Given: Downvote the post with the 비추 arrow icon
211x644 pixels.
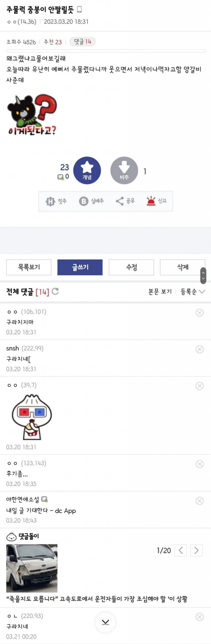Looking at the screenshot, I should point(124,170).
